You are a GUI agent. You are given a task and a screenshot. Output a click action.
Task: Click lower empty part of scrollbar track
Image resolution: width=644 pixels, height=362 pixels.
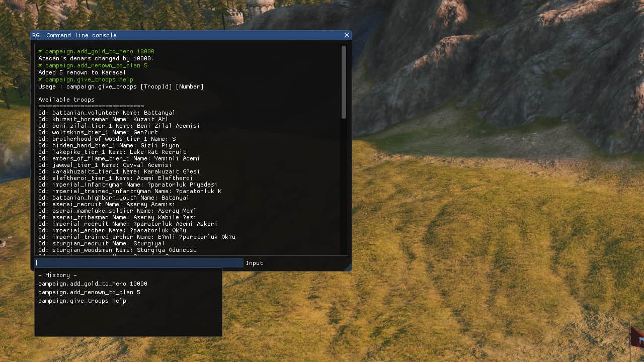point(344,201)
